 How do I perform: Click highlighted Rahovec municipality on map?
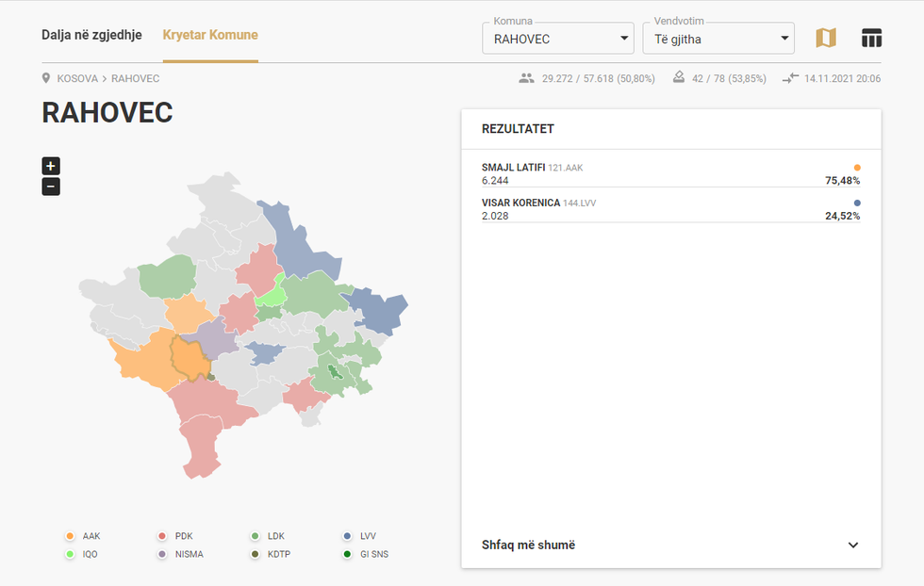click(x=189, y=358)
